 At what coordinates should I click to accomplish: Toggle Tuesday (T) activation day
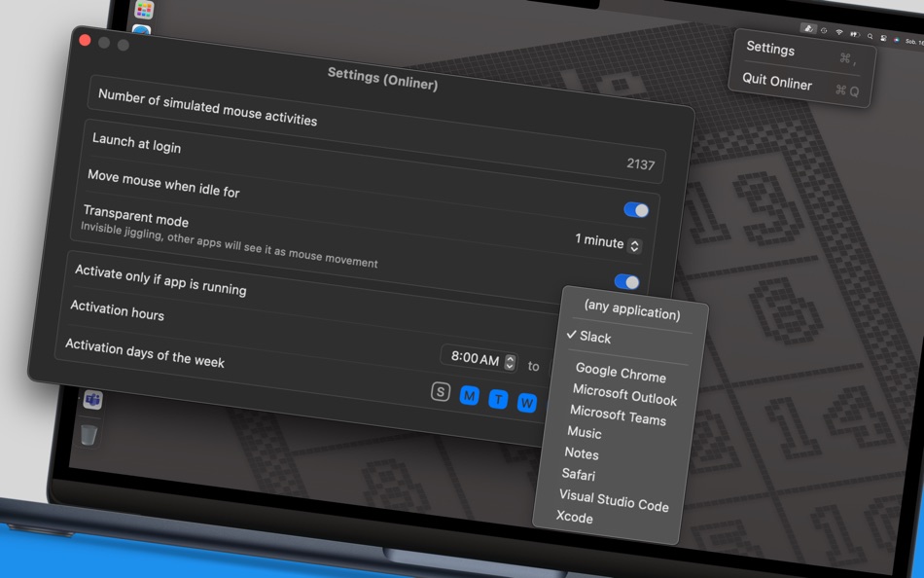click(498, 399)
